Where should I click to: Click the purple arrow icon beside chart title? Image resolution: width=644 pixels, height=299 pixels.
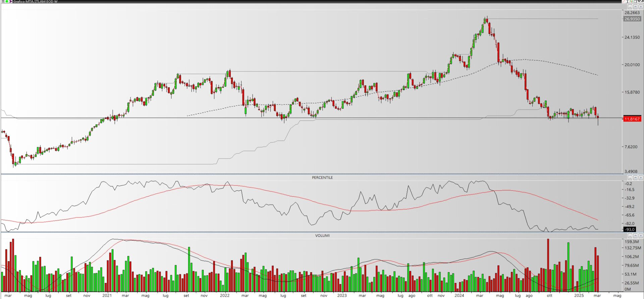coord(11,1)
